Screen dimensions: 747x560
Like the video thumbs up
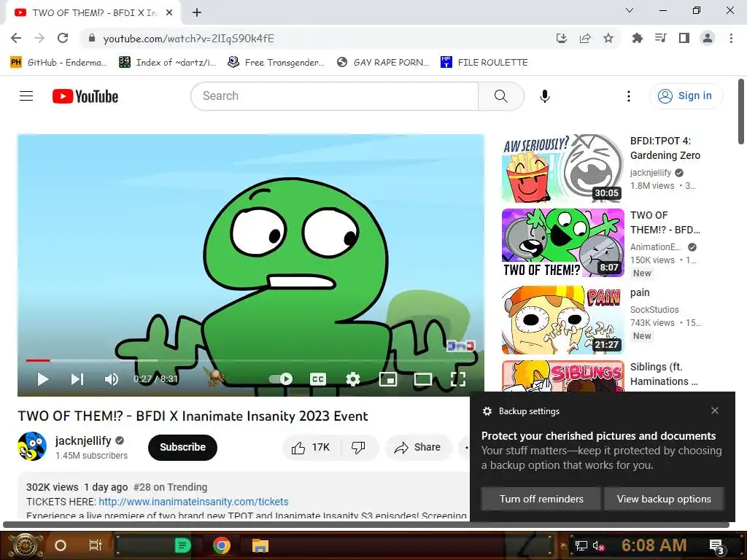[x=311, y=447]
